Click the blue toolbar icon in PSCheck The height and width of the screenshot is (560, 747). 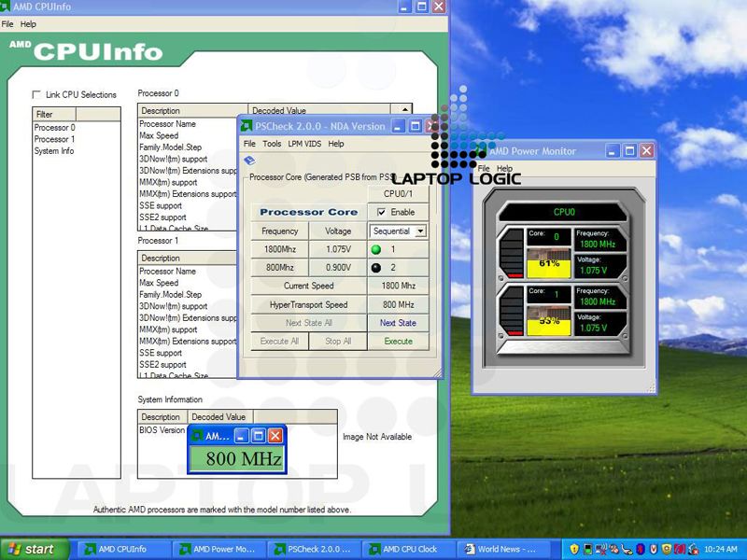[x=249, y=161]
